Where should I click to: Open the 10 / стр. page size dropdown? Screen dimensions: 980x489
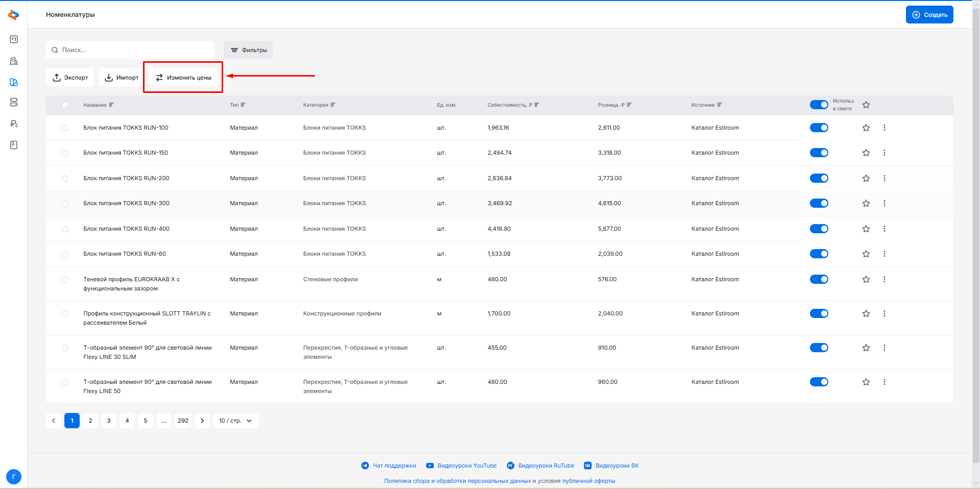[235, 421]
